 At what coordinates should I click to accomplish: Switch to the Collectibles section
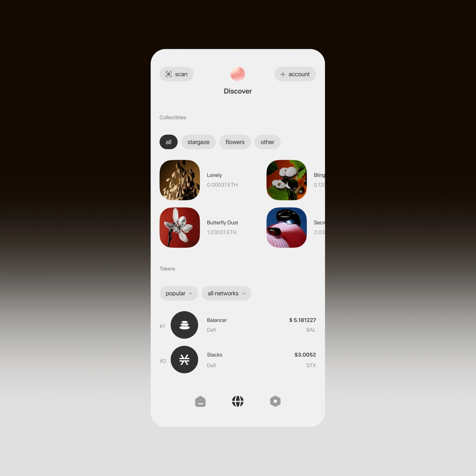coord(173,117)
